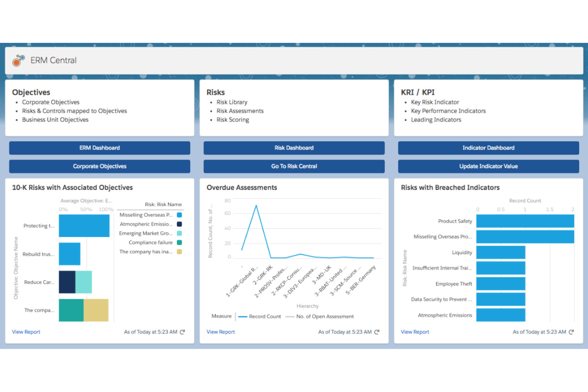Open Corporate Objectives
The height and width of the screenshot is (392, 588).
pos(99,166)
